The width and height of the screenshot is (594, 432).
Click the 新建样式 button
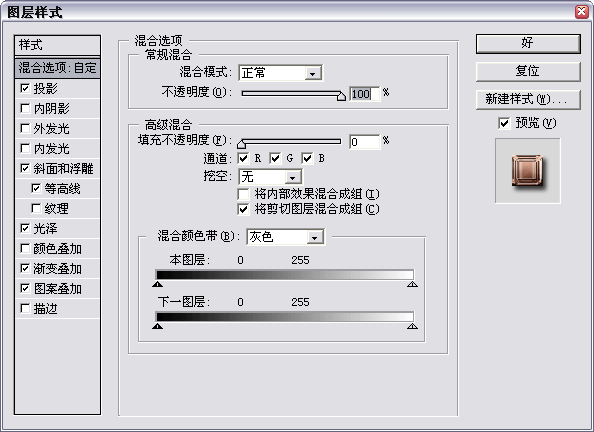point(528,99)
